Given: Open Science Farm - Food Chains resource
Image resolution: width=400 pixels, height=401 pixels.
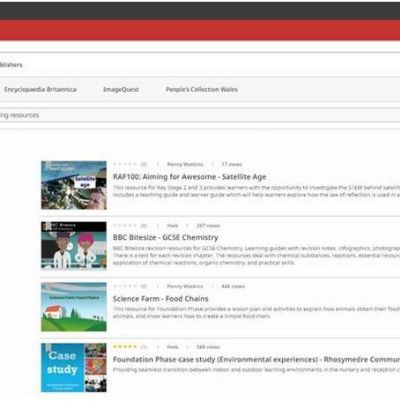Looking at the screenshot, I should point(160,298).
